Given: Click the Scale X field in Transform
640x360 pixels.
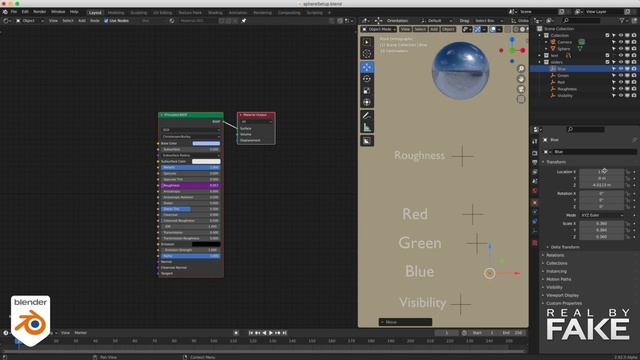Looking at the screenshot, I should coord(602,224).
